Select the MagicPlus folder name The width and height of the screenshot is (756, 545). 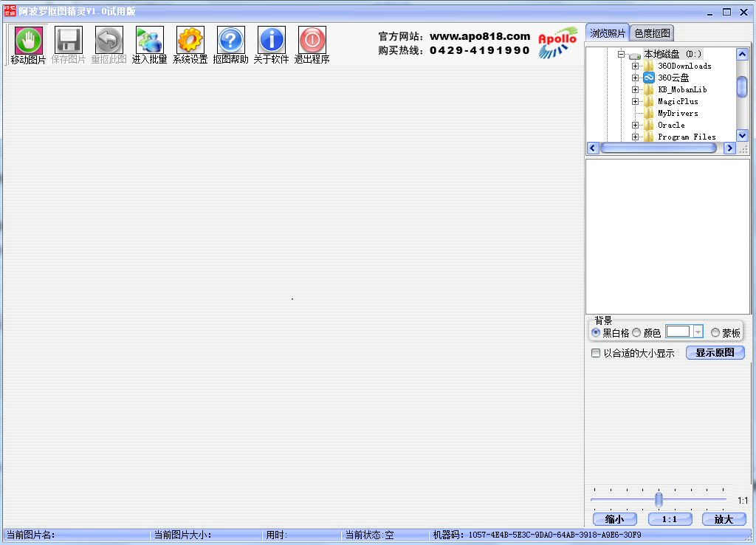(678, 101)
